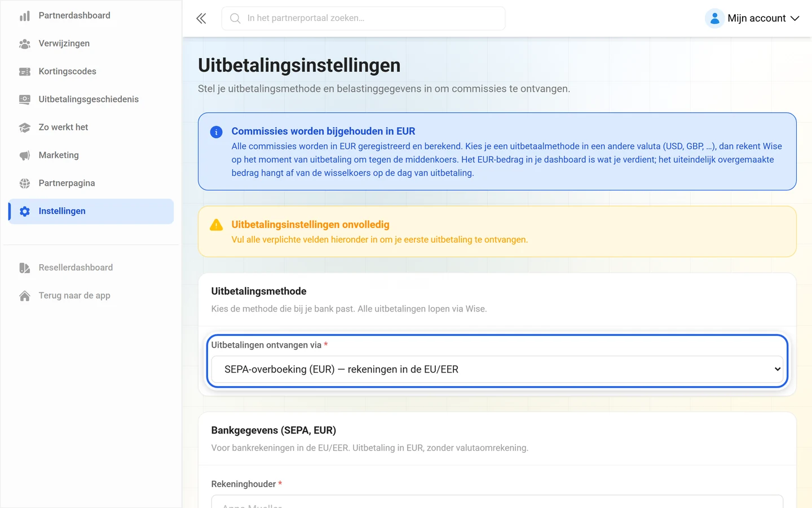Screen dimensions: 812x508
Task: Click the Uitbetalingsgeschiedenis money icon
Action: pyautogui.click(x=25, y=99)
